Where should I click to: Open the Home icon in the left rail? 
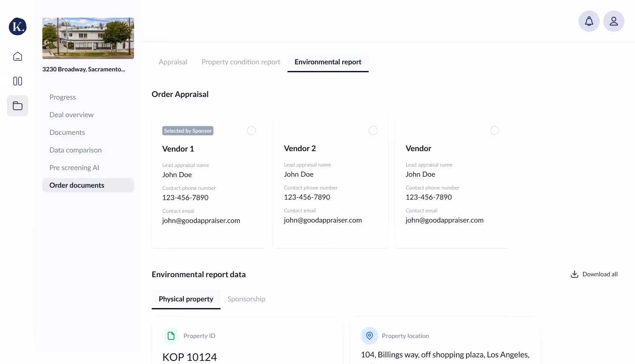coord(18,56)
